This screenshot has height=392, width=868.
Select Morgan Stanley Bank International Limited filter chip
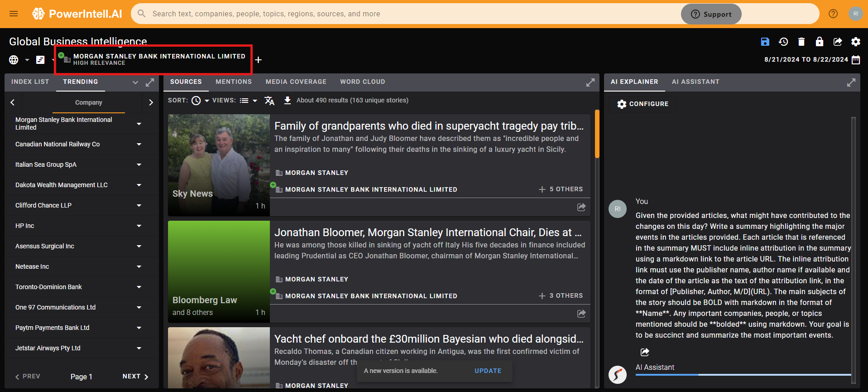click(153, 59)
